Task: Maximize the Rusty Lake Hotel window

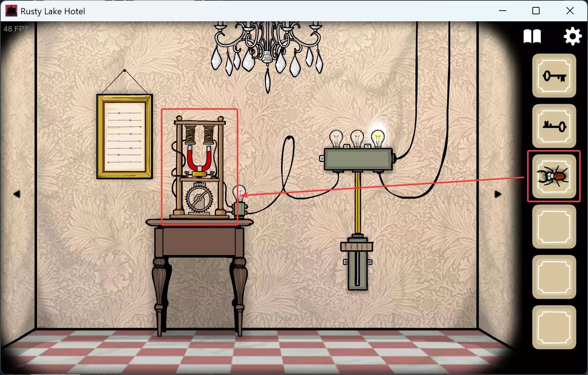Action: (x=536, y=11)
